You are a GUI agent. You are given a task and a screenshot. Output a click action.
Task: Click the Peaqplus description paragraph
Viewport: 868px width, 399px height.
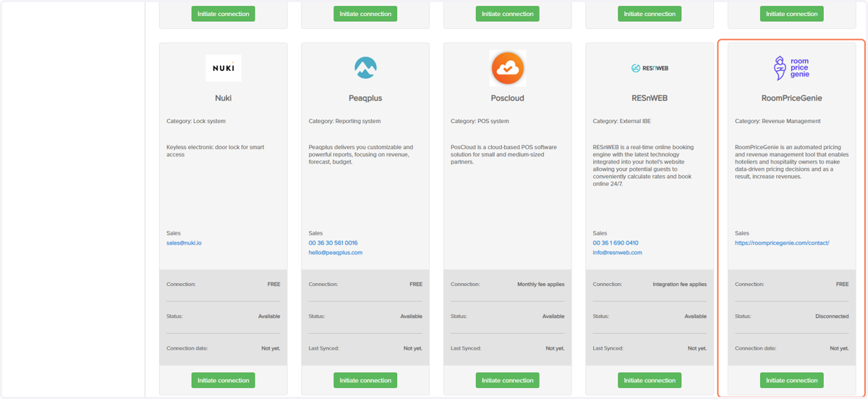click(361, 154)
